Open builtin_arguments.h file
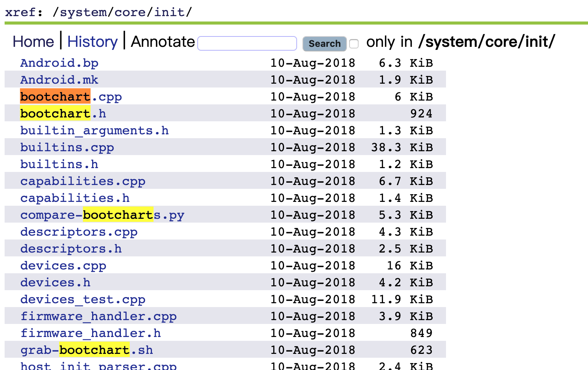The width and height of the screenshot is (588, 370). (x=94, y=130)
